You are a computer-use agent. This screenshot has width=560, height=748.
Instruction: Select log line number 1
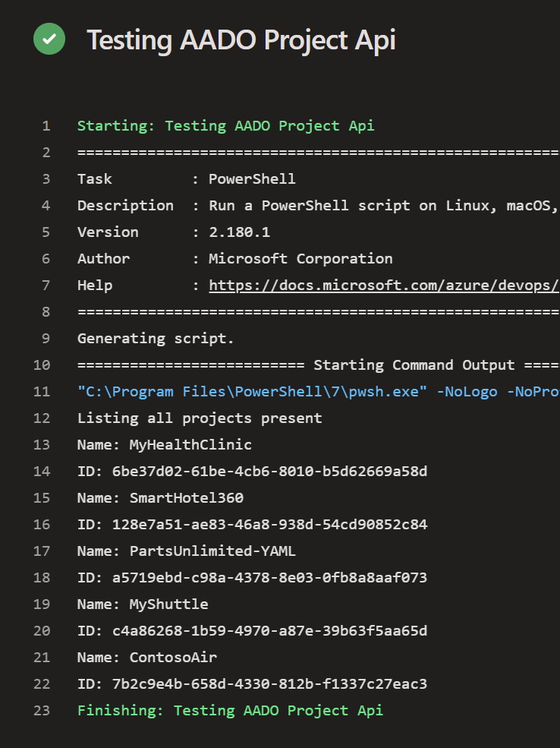point(46,126)
